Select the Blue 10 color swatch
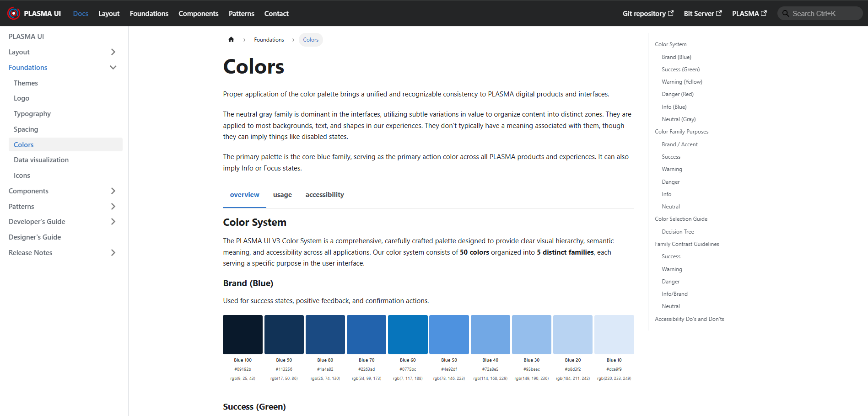Image resolution: width=868 pixels, height=416 pixels. click(614, 335)
